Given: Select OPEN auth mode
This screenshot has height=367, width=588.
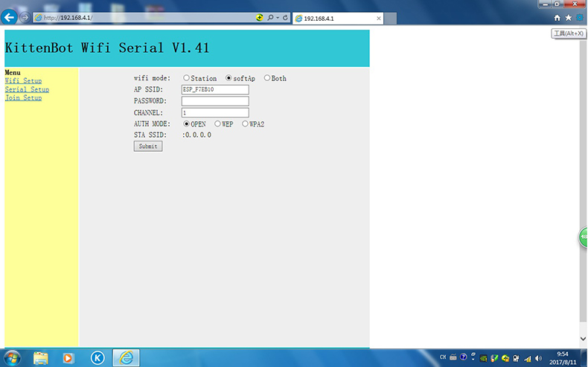Looking at the screenshot, I should 186,124.
